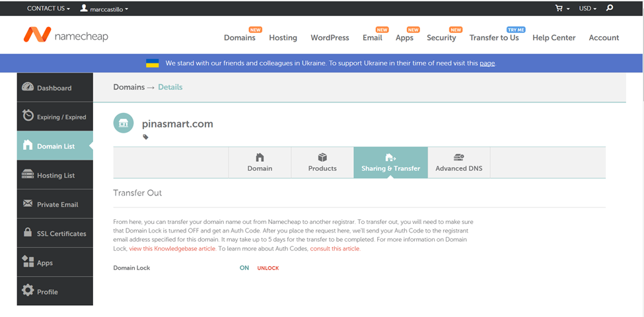The height and width of the screenshot is (317, 644).
Task: Switch to the Advanced DNS tab
Action: (459, 162)
